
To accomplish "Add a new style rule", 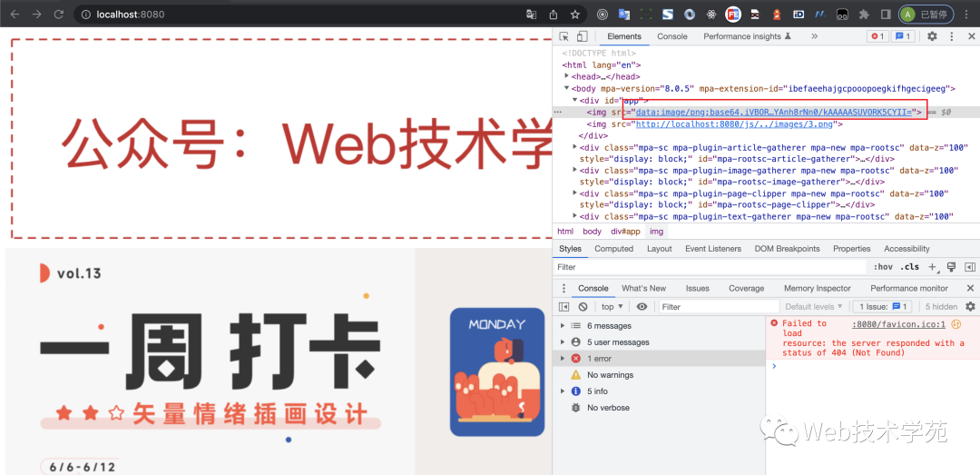I will pyautogui.click(x=933, y=267).
